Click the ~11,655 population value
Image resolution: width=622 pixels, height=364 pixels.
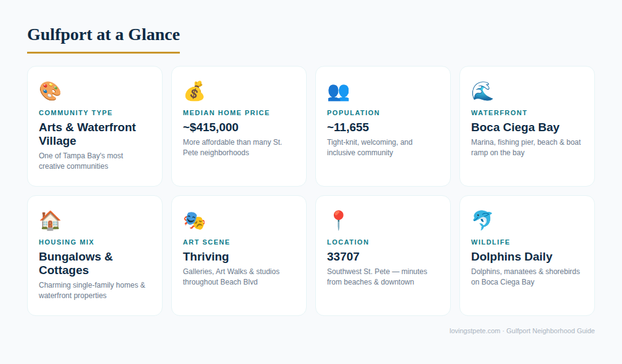(x=348, y=127)
